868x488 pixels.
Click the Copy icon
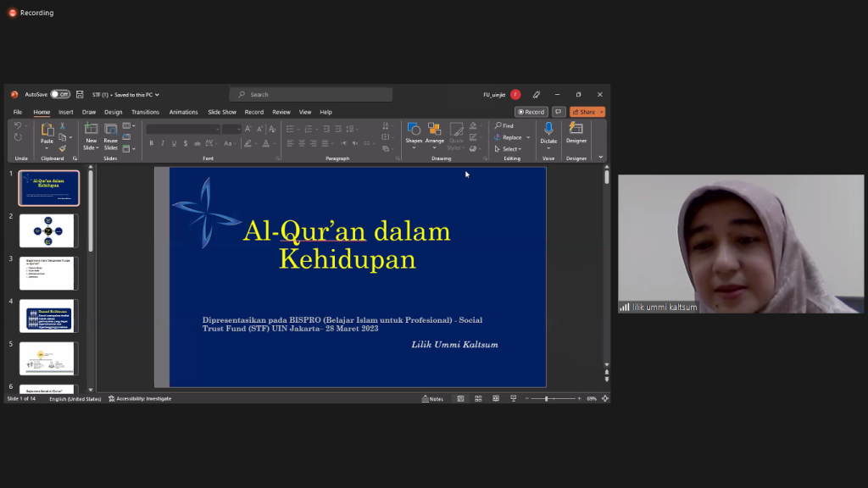click(63, 137)
